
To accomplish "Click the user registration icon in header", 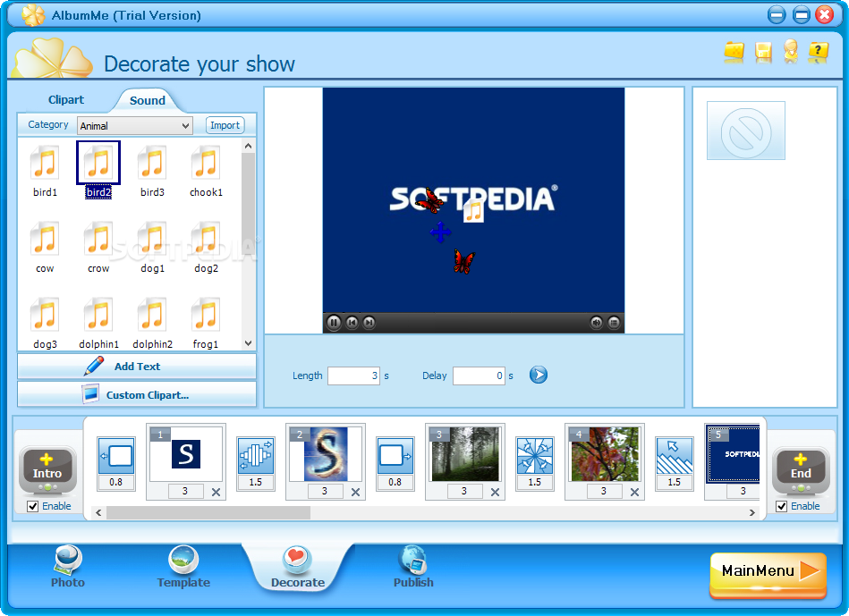I will 791,52.
